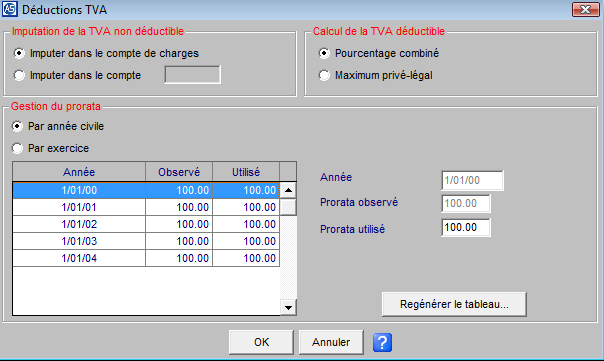Click Regénérer le tableau button
This screenshot has width=604, height=361.
[454, 304]
